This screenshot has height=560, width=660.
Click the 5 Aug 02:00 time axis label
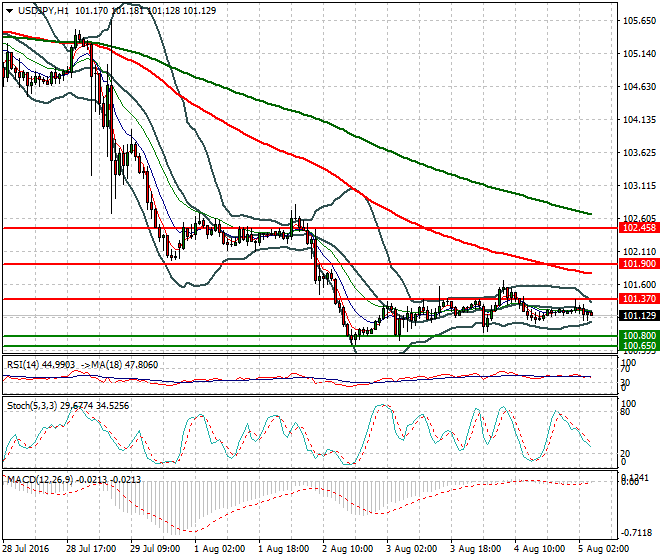point(603,549)
